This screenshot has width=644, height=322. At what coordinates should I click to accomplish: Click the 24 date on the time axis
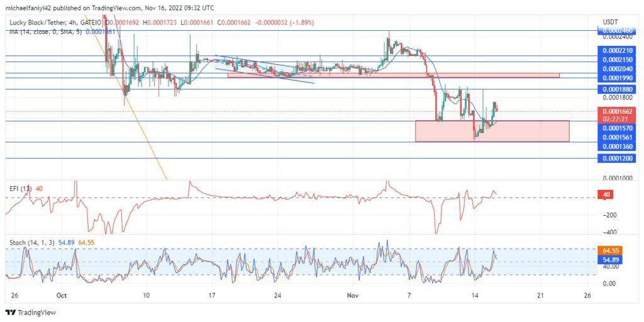pyautogui.click(x=277, y=296)
